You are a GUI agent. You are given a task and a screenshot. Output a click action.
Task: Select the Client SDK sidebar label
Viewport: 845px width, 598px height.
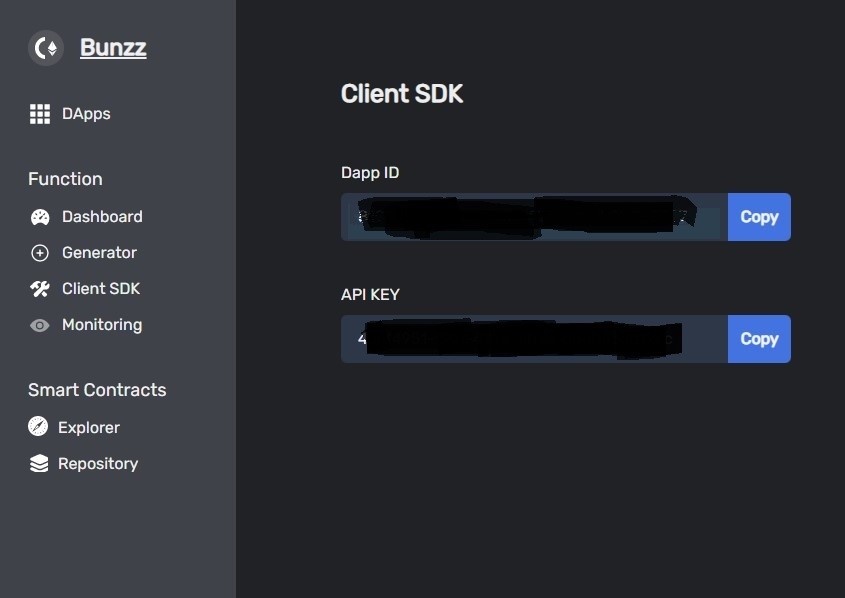tap(101, 288)
